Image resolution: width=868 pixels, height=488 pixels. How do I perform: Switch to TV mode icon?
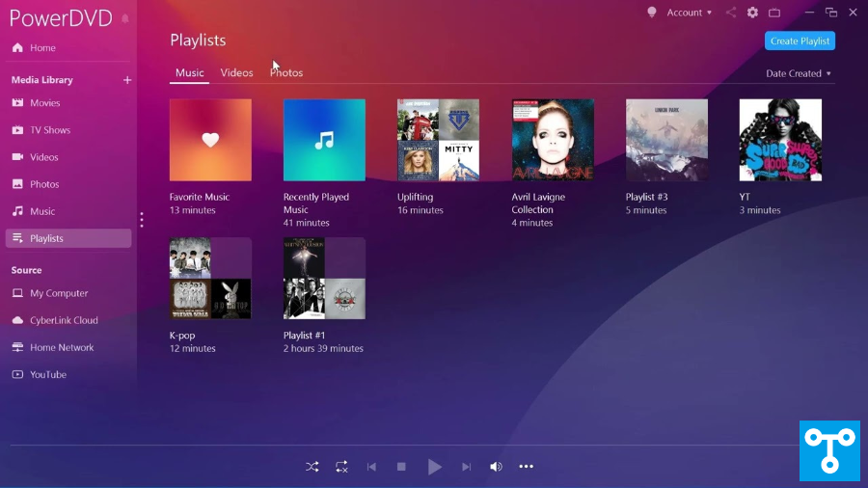coord(774,13)
